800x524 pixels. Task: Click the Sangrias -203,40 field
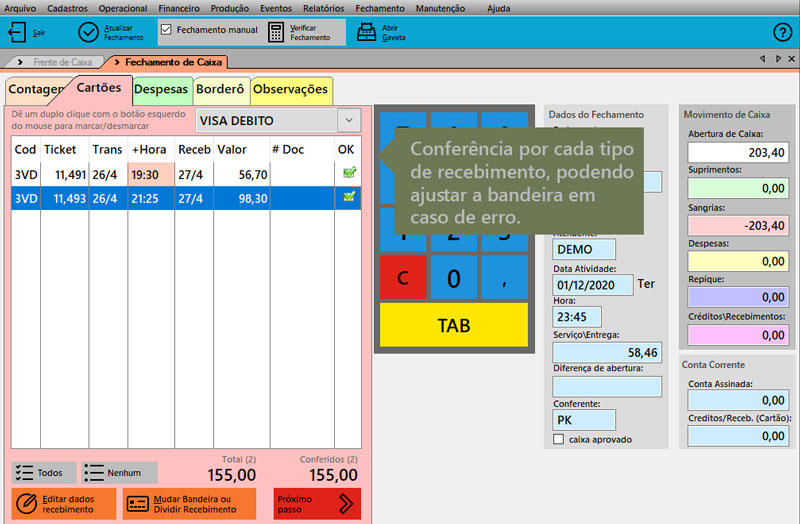tap(738, 225)
